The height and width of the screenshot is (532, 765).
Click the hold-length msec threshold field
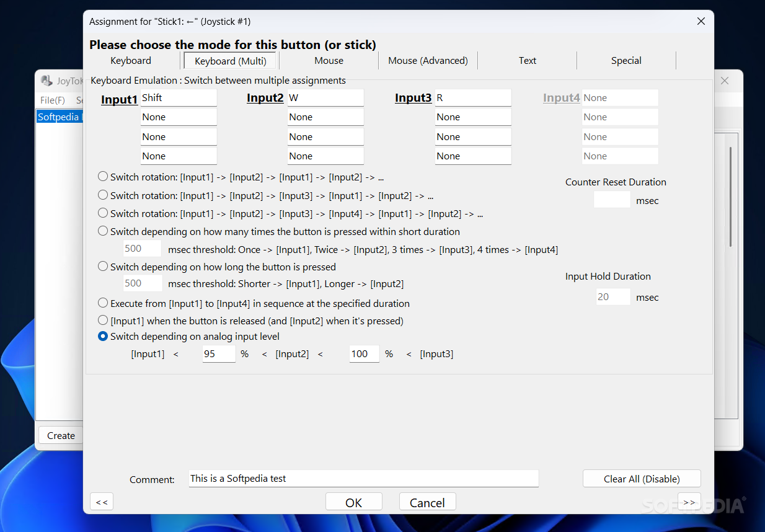pyautogui.click(x=143, y=283)
